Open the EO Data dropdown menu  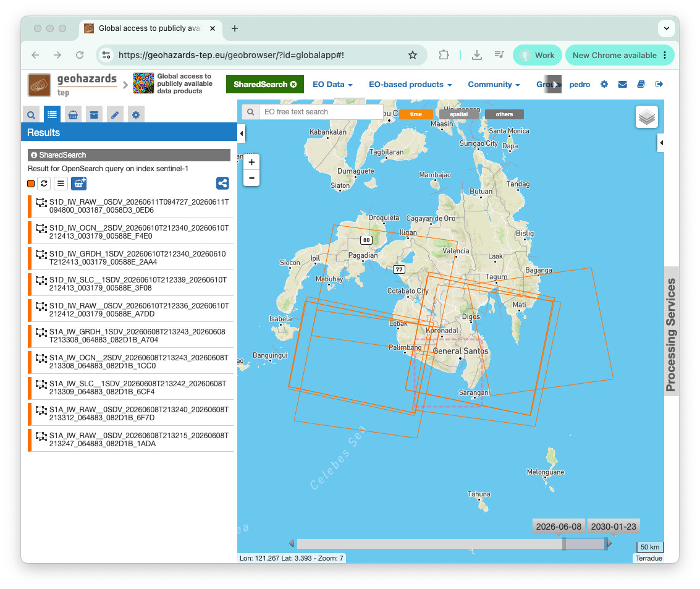tap(332, 85)
